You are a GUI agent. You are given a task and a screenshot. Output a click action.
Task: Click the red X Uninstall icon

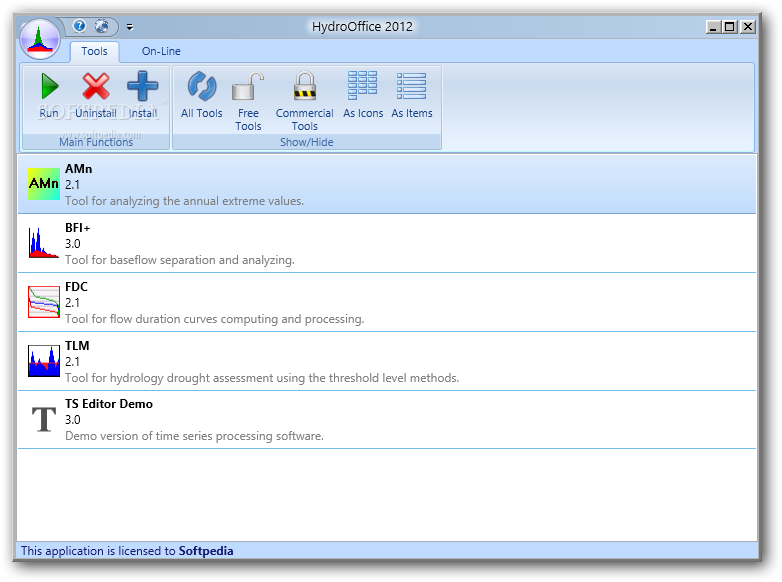(96, 86)
